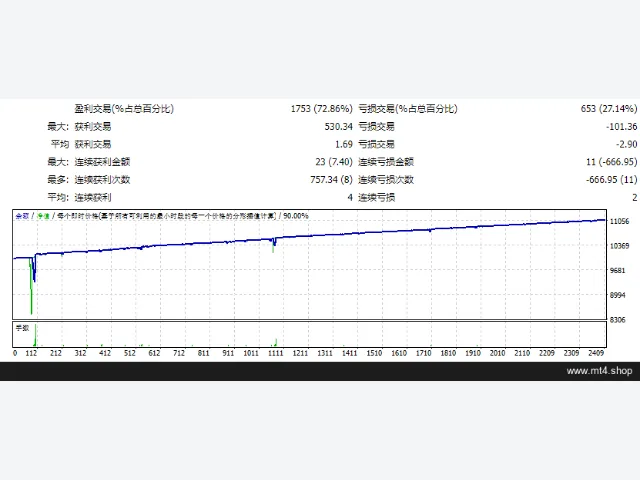Viewport: 640px width, 480px height.
Task: Select the 最多: row label
Action: click(58, 180)
